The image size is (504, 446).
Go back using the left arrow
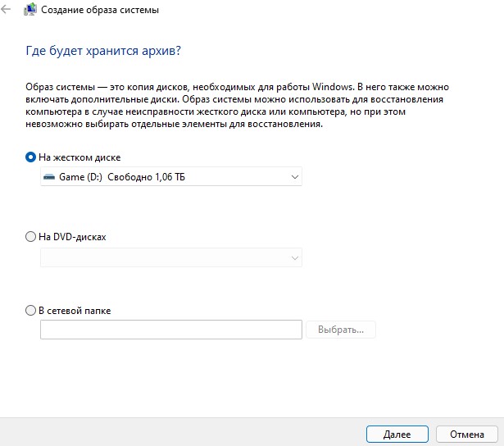coord(6,9)
